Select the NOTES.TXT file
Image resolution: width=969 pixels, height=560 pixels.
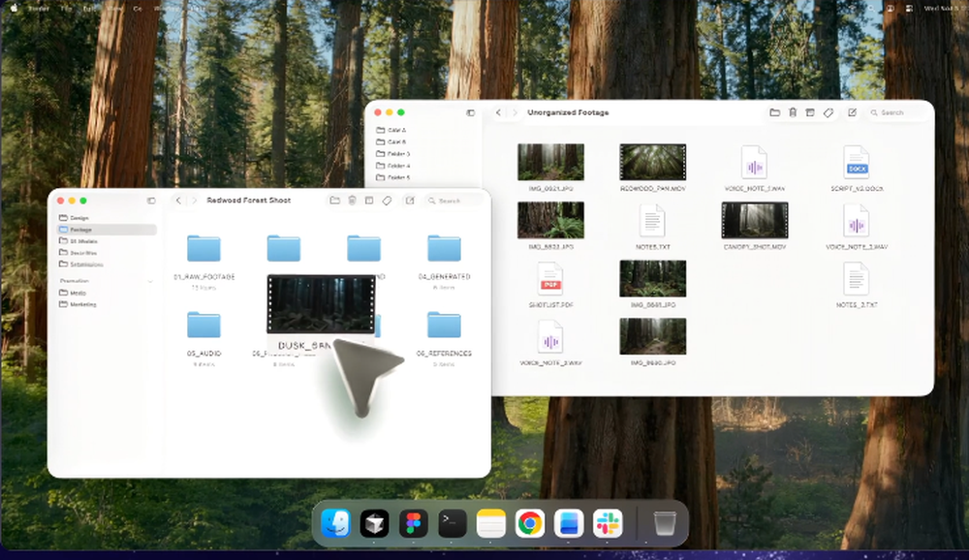click(x=652, y=221)
